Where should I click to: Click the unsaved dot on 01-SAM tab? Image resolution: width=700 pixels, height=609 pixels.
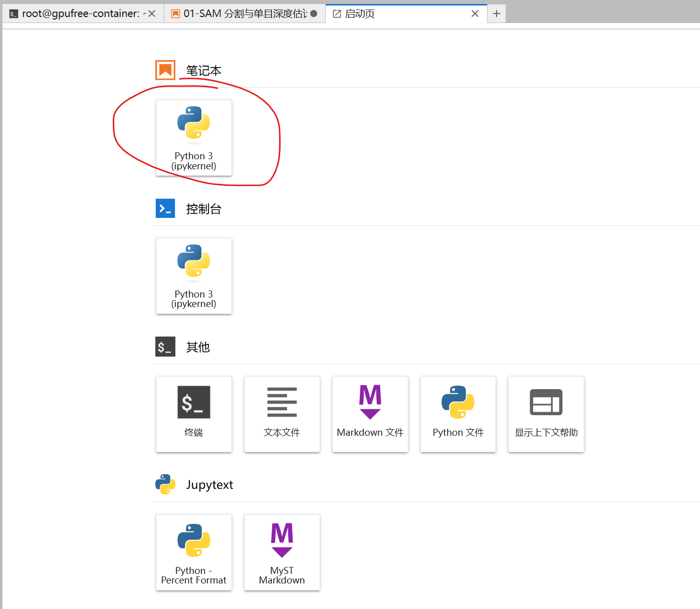click(314, 14)
